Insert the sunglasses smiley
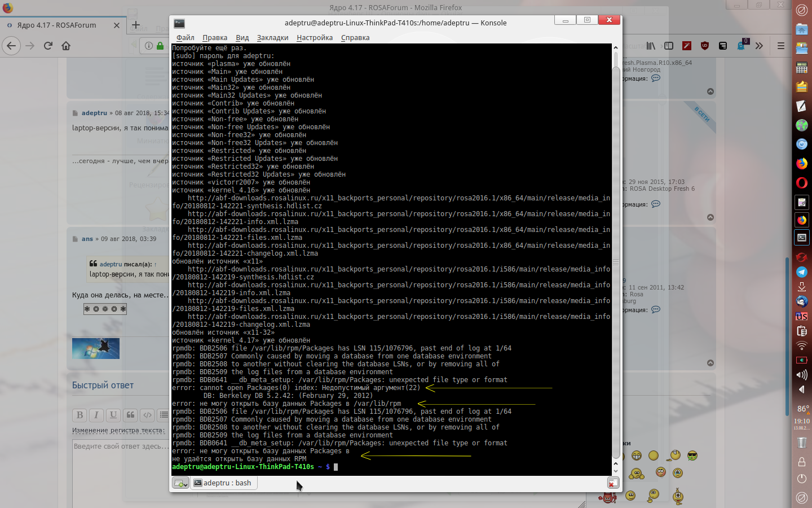812x508 pixels. (x=692, y=456)
